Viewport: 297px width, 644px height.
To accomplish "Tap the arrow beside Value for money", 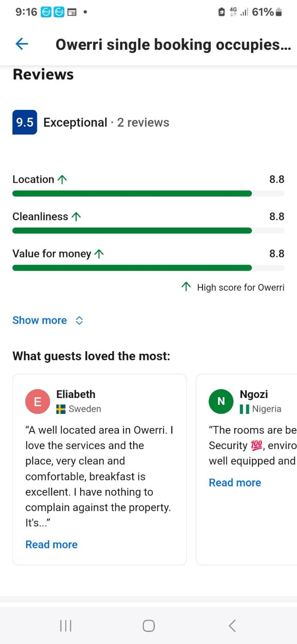I will coord(99,254).
